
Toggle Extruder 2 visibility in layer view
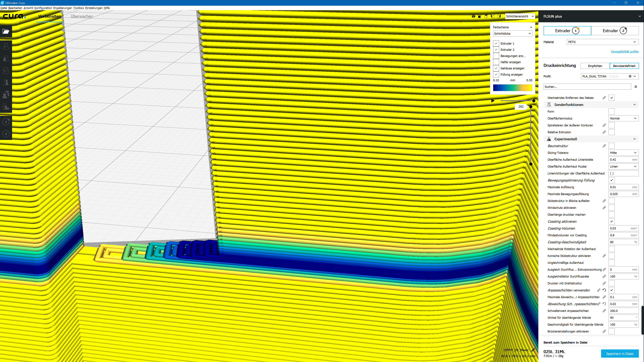(x=496, y=50)
